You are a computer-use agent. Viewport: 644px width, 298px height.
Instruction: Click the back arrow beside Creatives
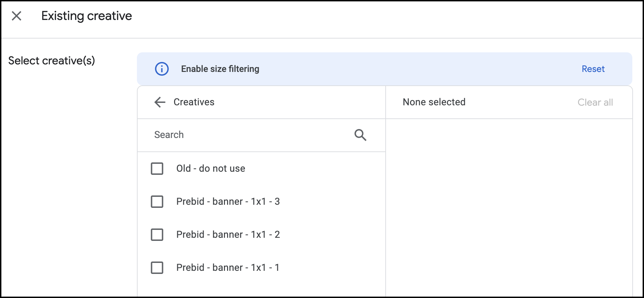coord(159,102)
